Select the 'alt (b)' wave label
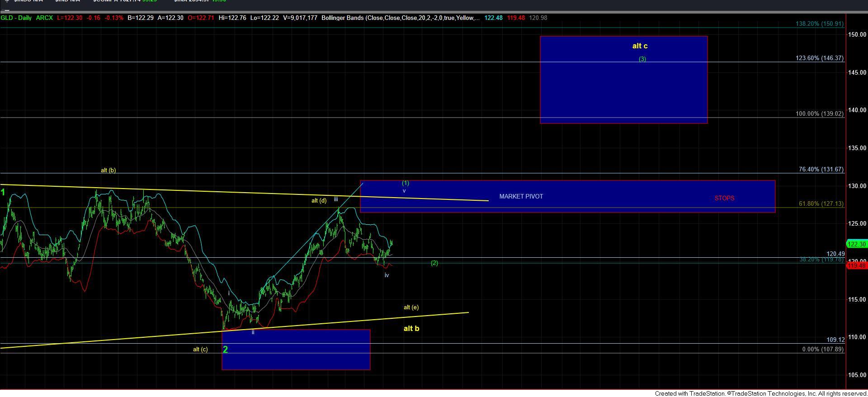 coord(108,170)
